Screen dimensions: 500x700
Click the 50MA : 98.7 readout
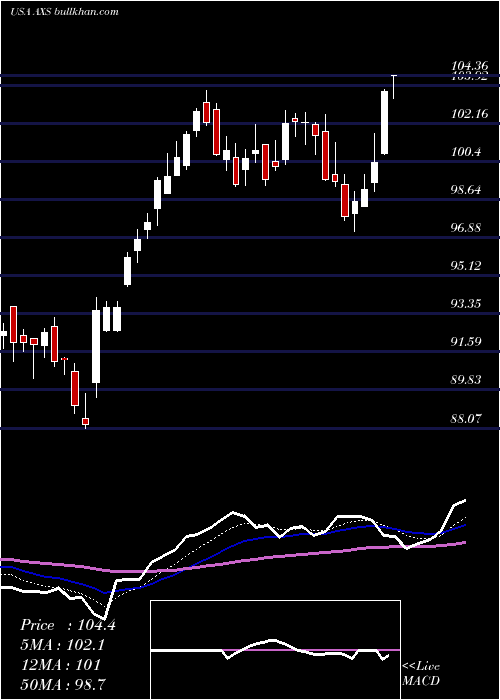click(63, 684)
